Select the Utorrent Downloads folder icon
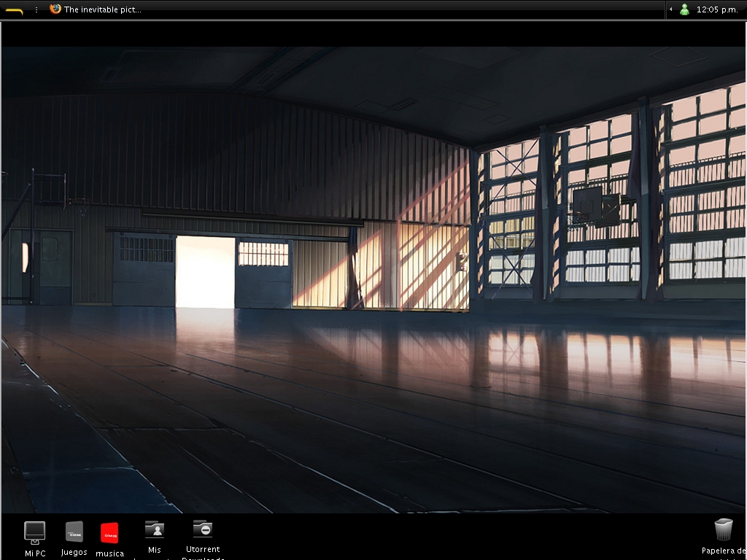 [203, 529]
